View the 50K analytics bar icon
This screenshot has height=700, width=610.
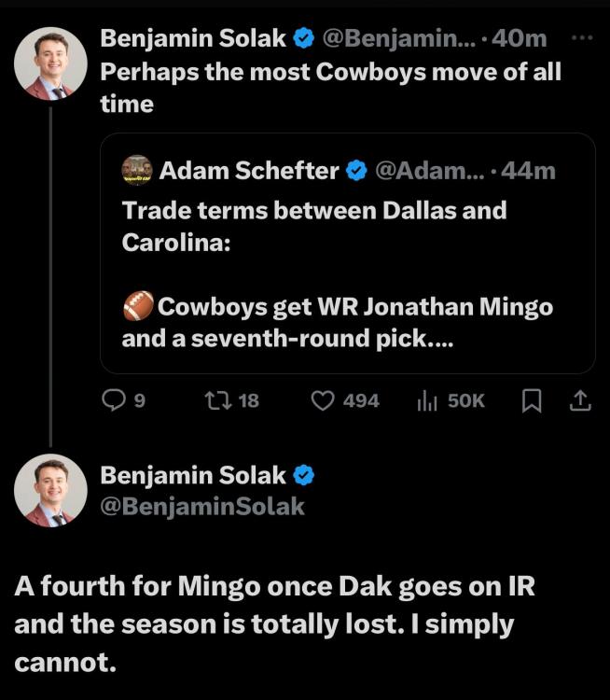(426, 400)
